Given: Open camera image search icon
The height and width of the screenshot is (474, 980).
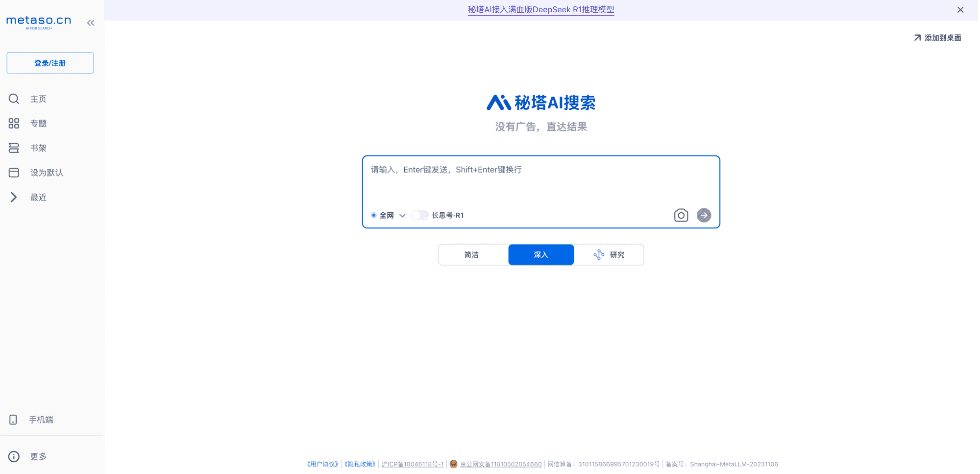Looking at the screenshot, I should point(681,215).
